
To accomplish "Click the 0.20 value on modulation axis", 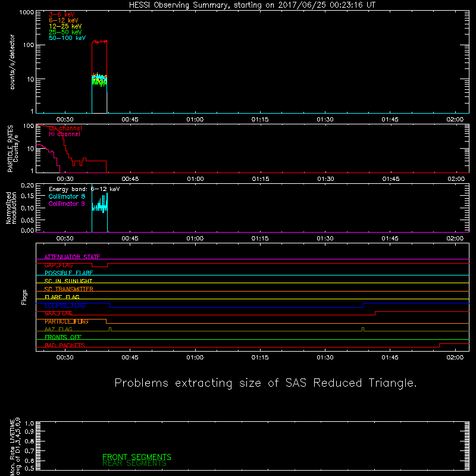I will [x=27, y=185].
